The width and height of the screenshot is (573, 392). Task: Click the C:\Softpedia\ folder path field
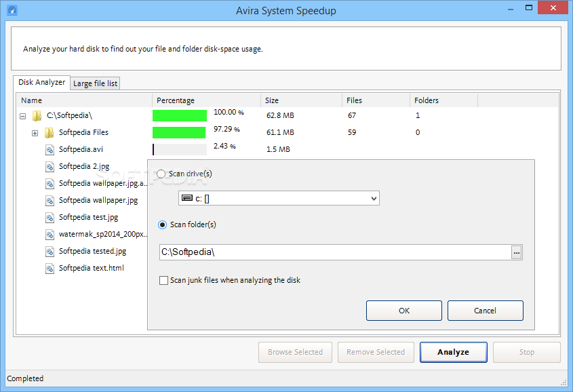335,252
